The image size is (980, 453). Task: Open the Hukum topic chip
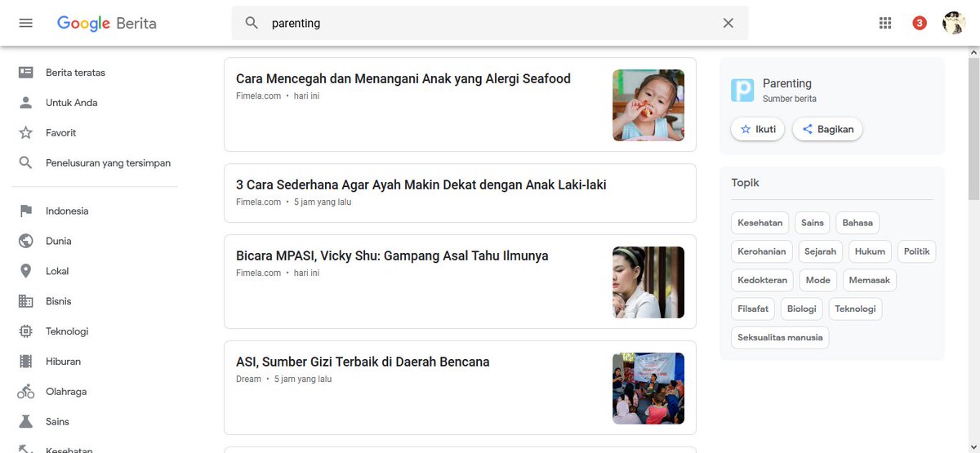(x=870, y=251)
